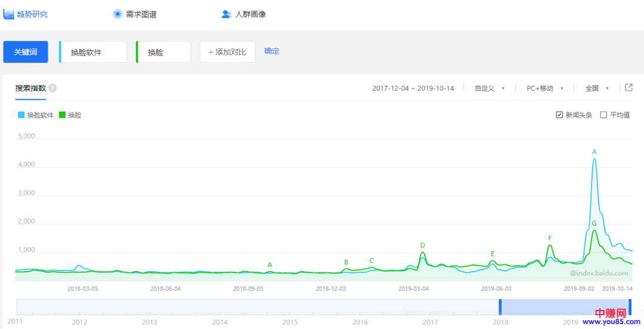The width and height of the screenshot is (644, 329).
Task: Click the 人群画像 people icon
Action: point(226,14)
